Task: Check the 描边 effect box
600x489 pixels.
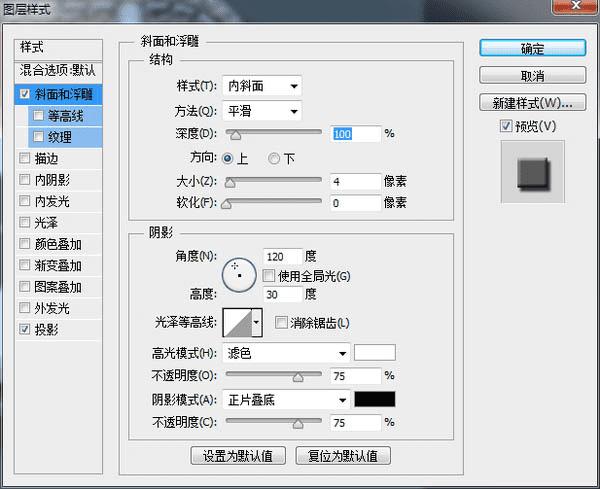Action: click(24, 158)
